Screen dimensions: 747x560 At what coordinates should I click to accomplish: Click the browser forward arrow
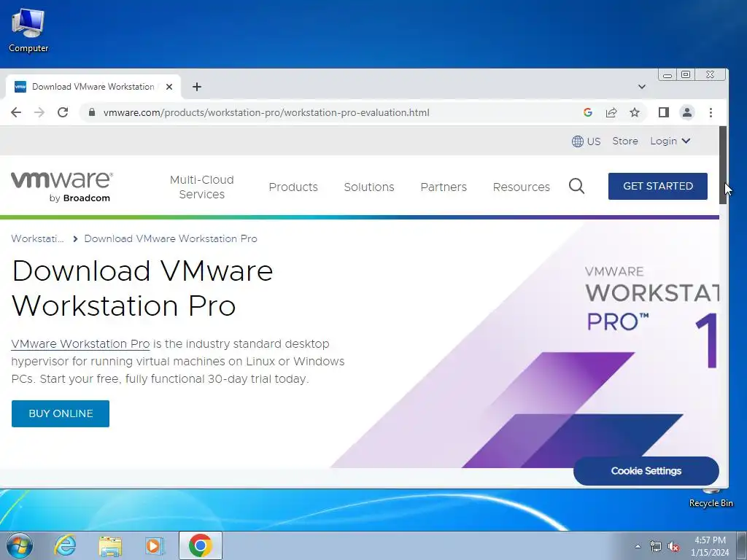coord(39,112)
